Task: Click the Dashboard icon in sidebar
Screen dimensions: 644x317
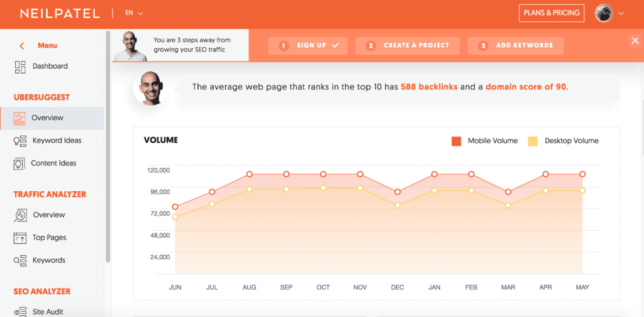Action: (x=20, y=67)
